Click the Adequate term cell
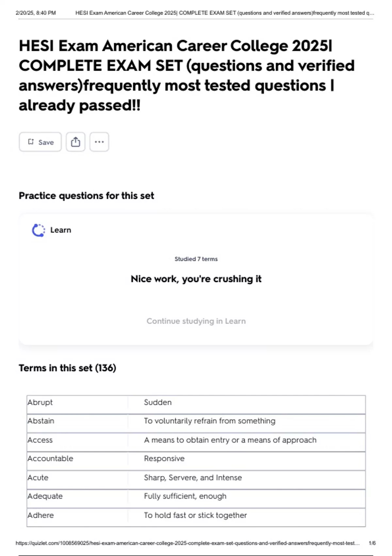The height and width of the screenshot is (556, 392). tap(45, 496)
